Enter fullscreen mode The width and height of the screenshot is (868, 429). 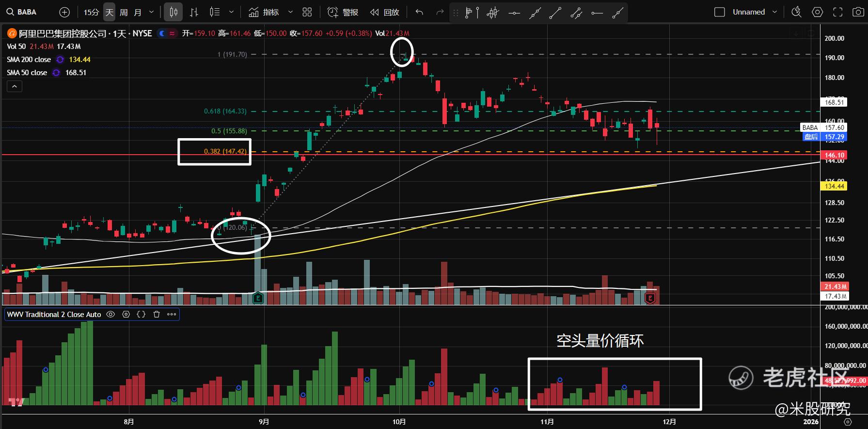[x=837, y=12]
